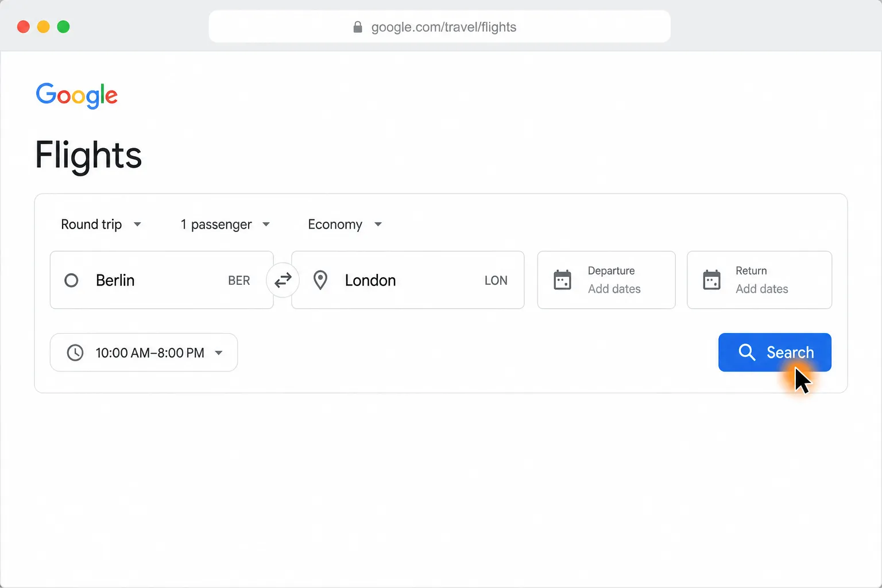Click the magnifying glass on Search button
The width and height of the screenshot is (882, 588).
746,352
